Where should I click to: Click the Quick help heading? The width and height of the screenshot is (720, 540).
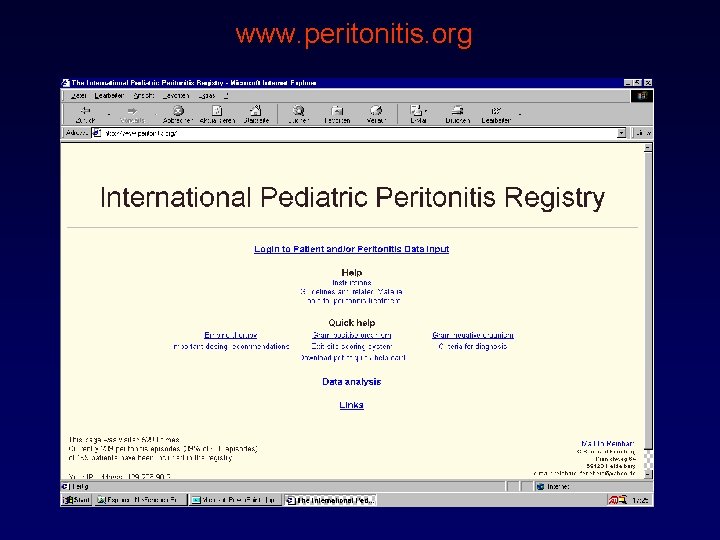click(x=352, y=323)
